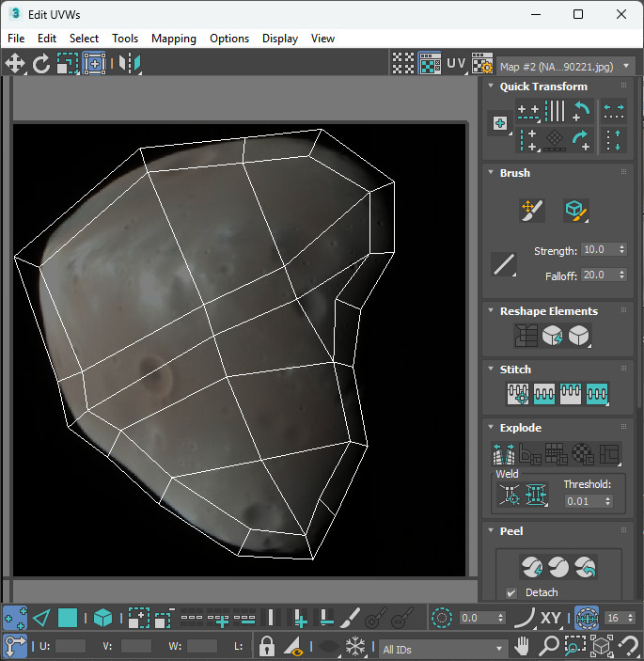Collapse the Explode rollout
The image size is (644, 661).
pos(491,427)
